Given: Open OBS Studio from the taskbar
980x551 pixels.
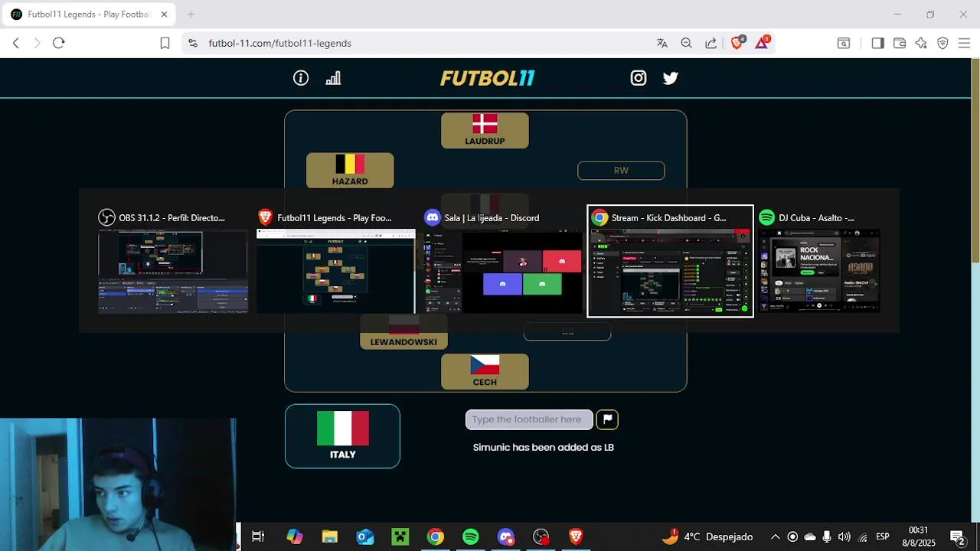Looking at the screenshot, I should coord(541,536).
